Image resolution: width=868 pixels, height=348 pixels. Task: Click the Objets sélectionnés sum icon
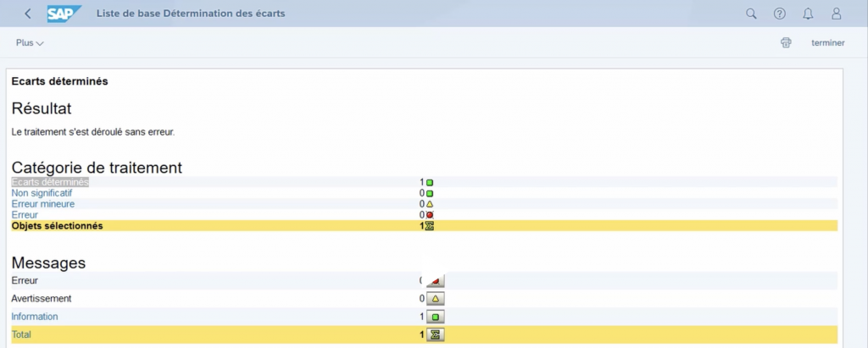pos(430,226)
